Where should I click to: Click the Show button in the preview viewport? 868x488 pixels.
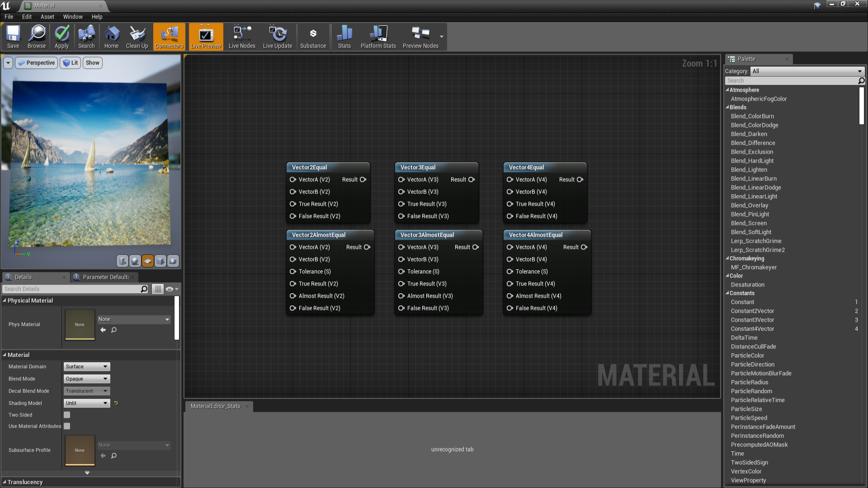click(92, 62)
